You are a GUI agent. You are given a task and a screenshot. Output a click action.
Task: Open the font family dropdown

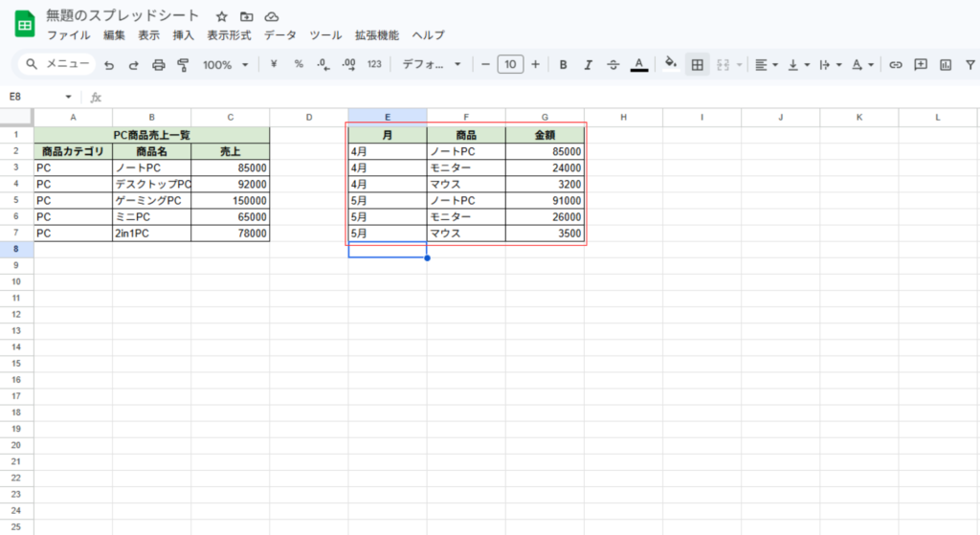(431, 65)
